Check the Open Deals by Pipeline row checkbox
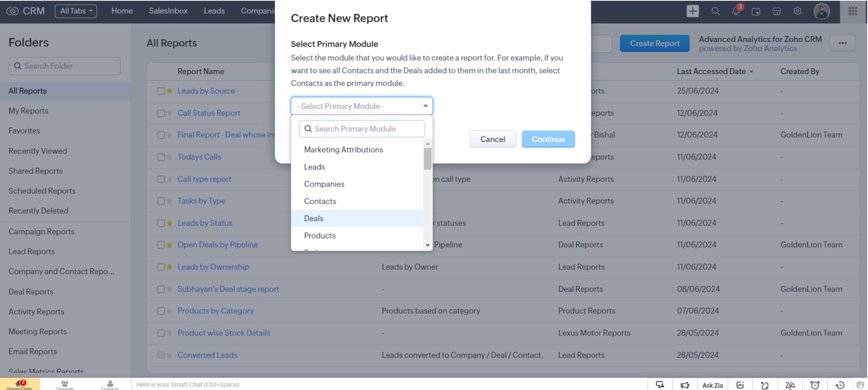This screenshot has width=868, height=390. (x=161, y=245)
